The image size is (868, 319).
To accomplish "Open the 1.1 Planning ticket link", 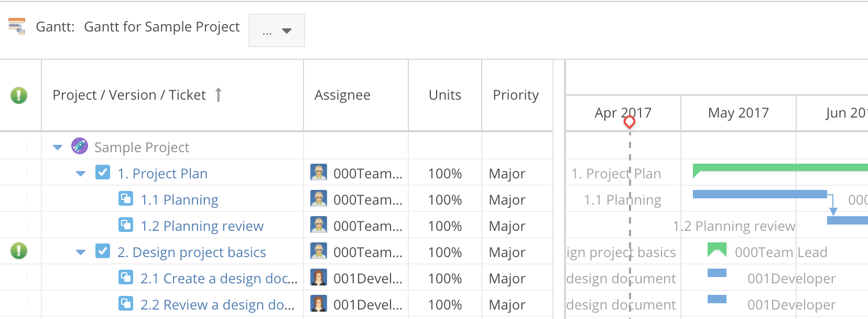I will pos(179,200).
